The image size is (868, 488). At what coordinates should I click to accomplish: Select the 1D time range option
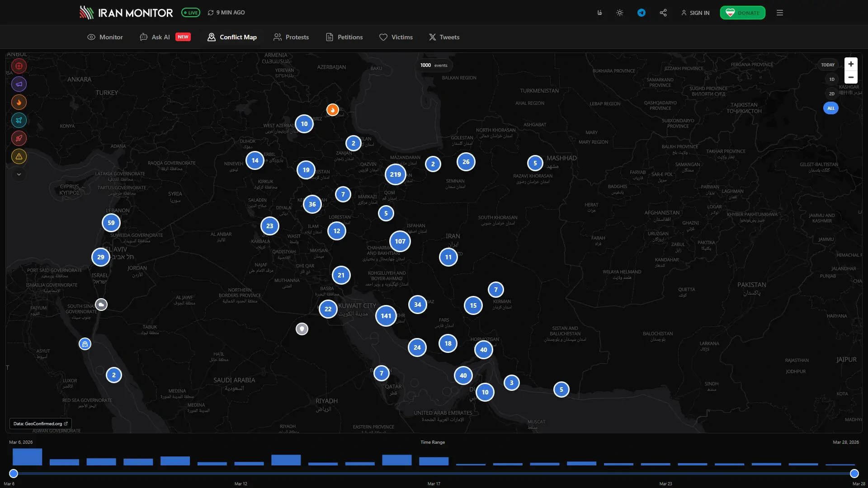coord(831,79)
